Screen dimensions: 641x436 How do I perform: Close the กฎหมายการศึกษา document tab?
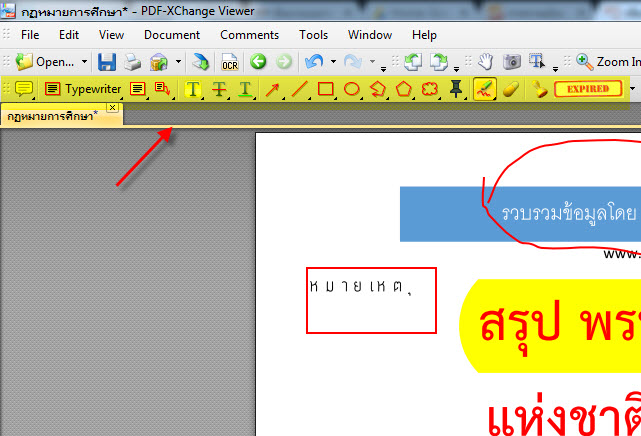coord(112,107)
